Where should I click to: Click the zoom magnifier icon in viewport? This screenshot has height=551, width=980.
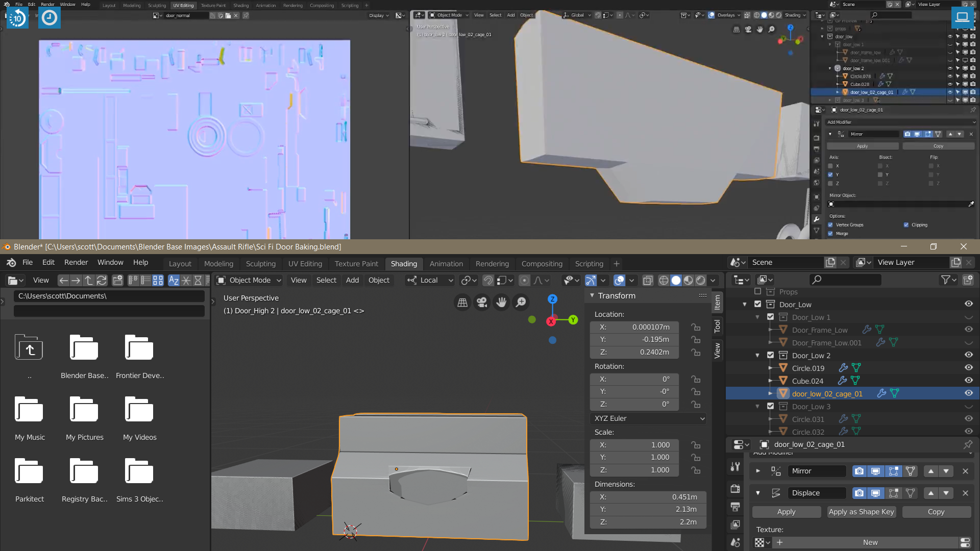tap(521, 303)
